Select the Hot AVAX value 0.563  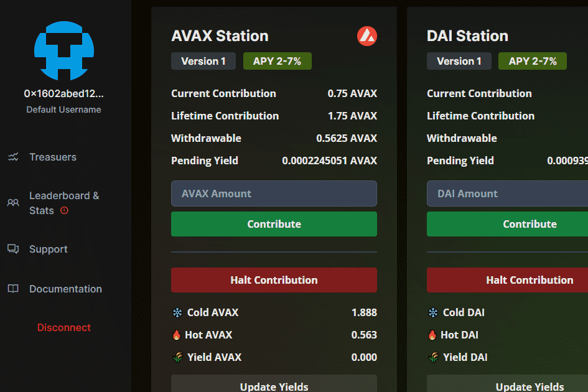tap(364, 335)
